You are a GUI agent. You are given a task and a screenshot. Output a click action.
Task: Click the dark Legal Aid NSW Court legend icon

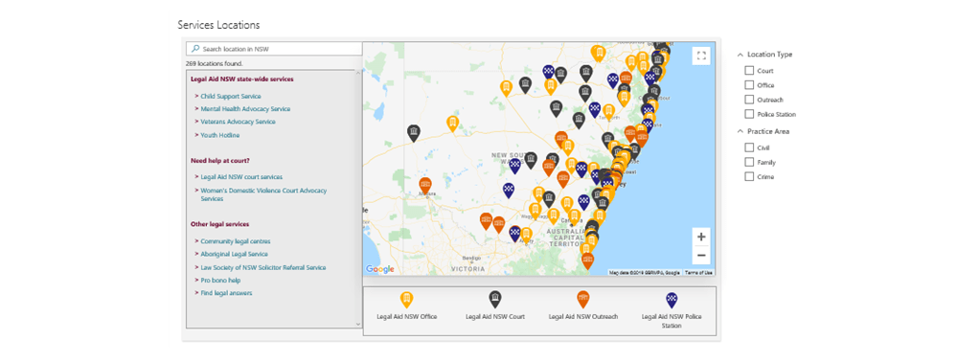(x=495, y=300)
